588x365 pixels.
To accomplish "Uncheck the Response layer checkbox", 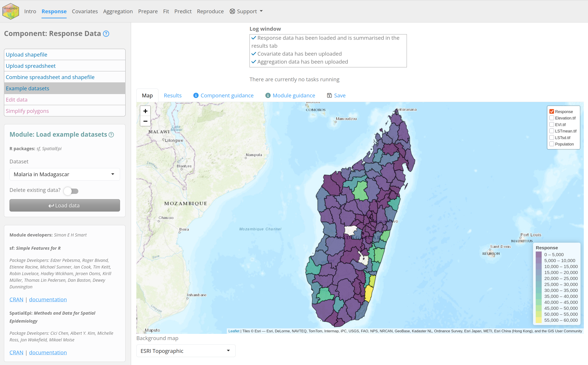I will tap(552, 111).
